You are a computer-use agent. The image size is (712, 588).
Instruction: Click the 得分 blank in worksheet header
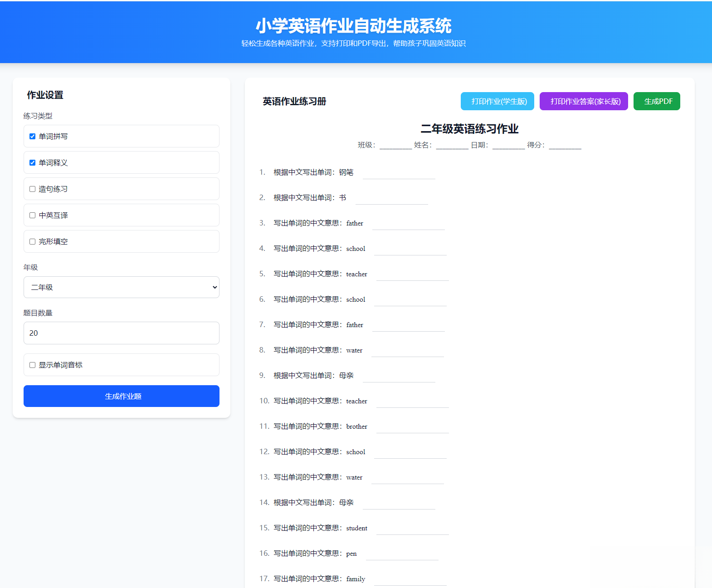565,145
